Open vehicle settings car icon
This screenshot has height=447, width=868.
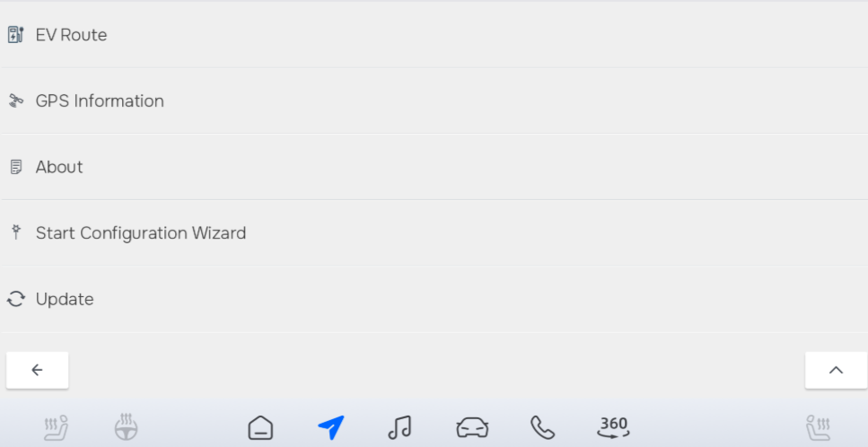pyautogui.click(x=472, y=427)
